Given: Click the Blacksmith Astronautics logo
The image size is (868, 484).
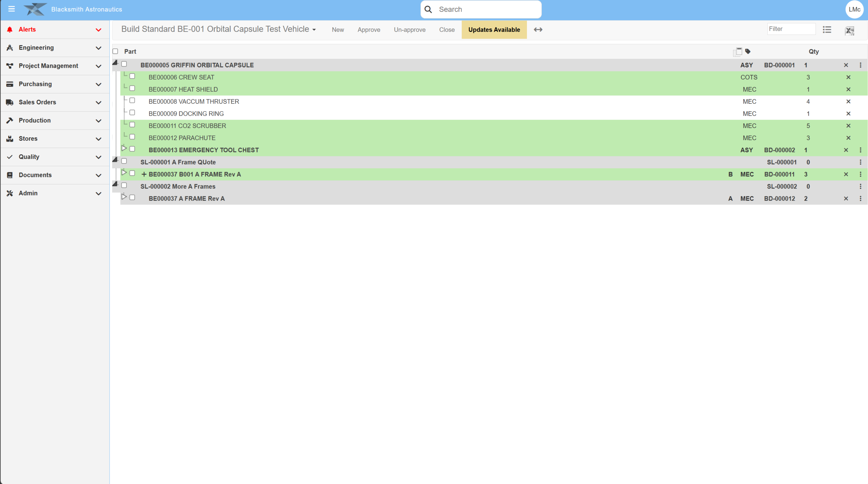Looking at the screenshot, I should (35, 9).
